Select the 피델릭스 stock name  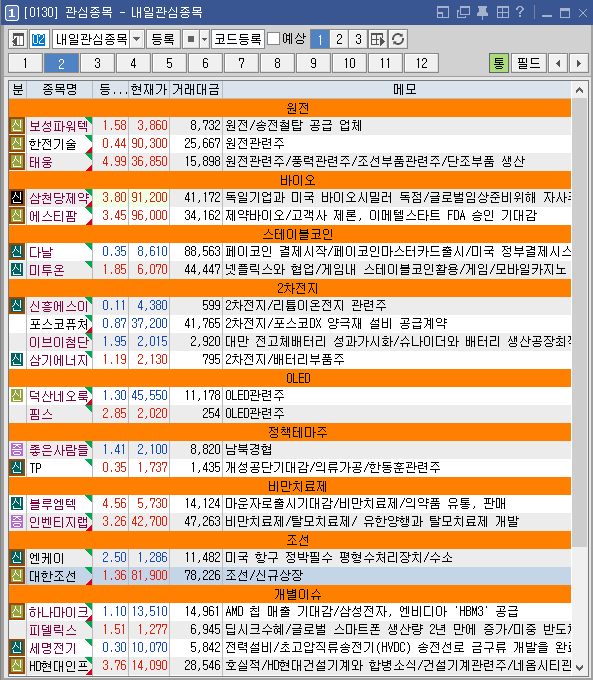(52, 630)
